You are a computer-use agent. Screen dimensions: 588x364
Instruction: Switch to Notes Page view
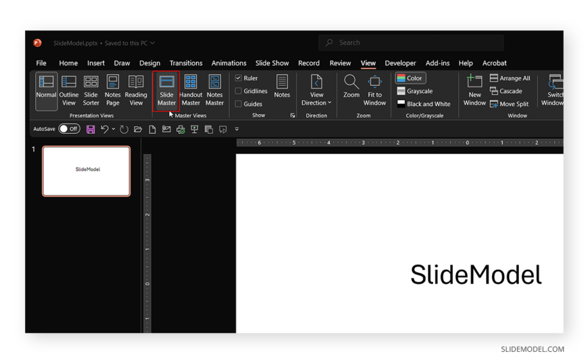click(112, 91)
